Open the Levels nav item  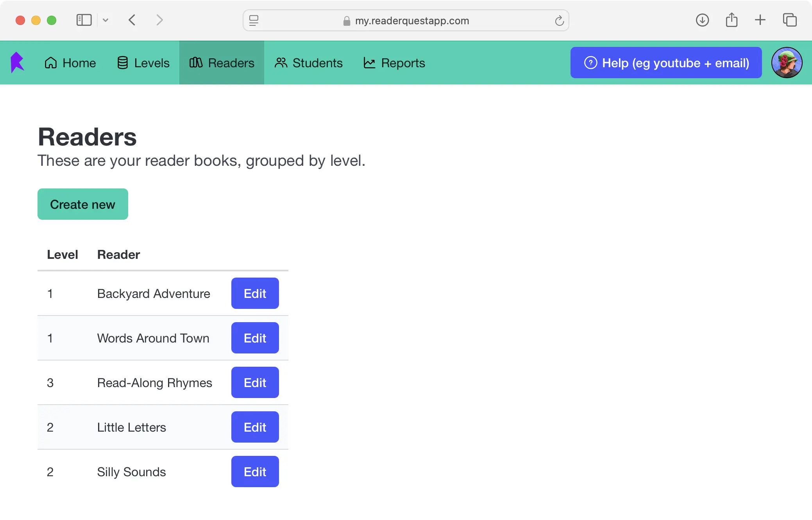tap(143, 63)
